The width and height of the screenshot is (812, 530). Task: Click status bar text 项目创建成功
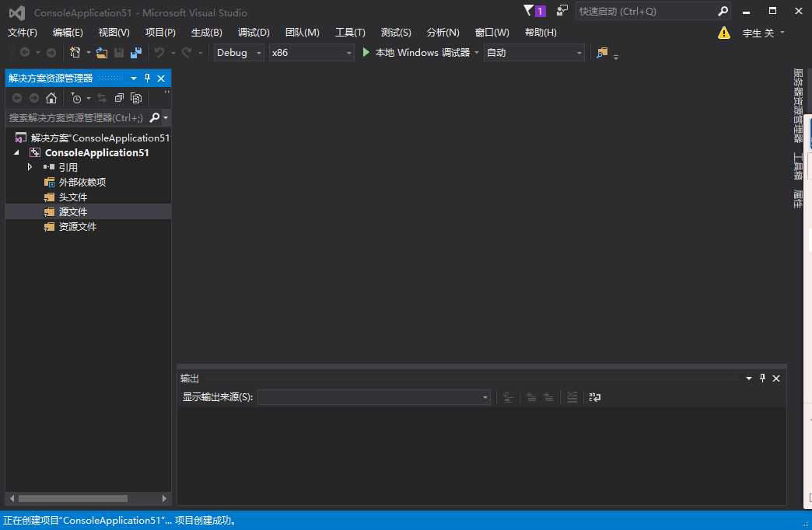207,520
